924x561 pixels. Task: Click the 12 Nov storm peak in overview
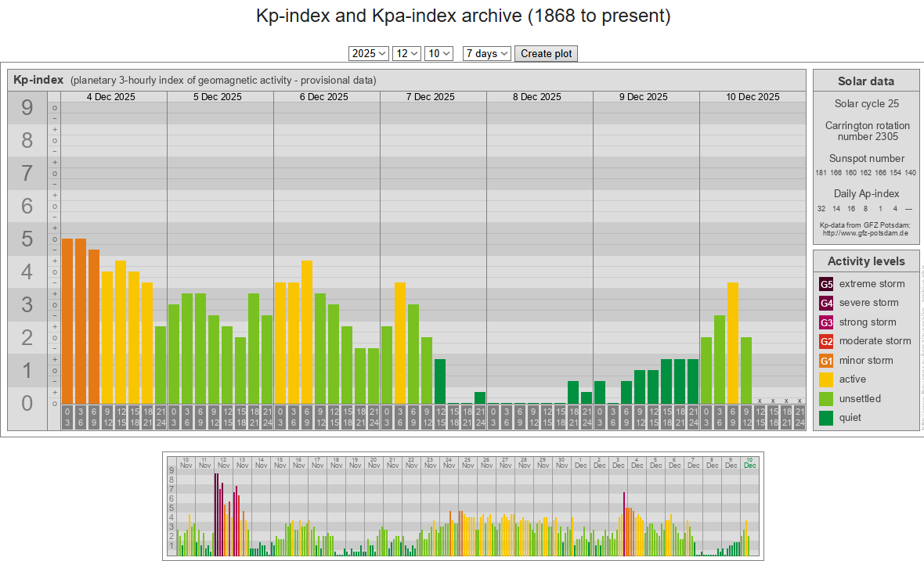click(216, 512)
